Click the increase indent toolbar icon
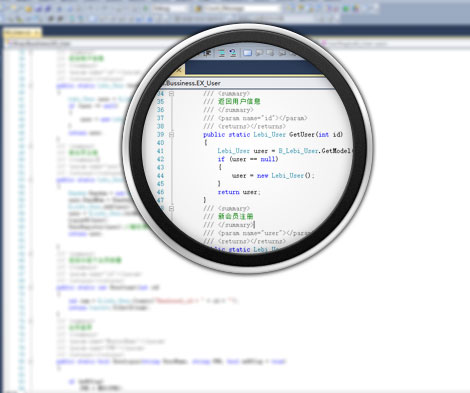The width and height of the screenshot is (470, 393). pos(207,53)
